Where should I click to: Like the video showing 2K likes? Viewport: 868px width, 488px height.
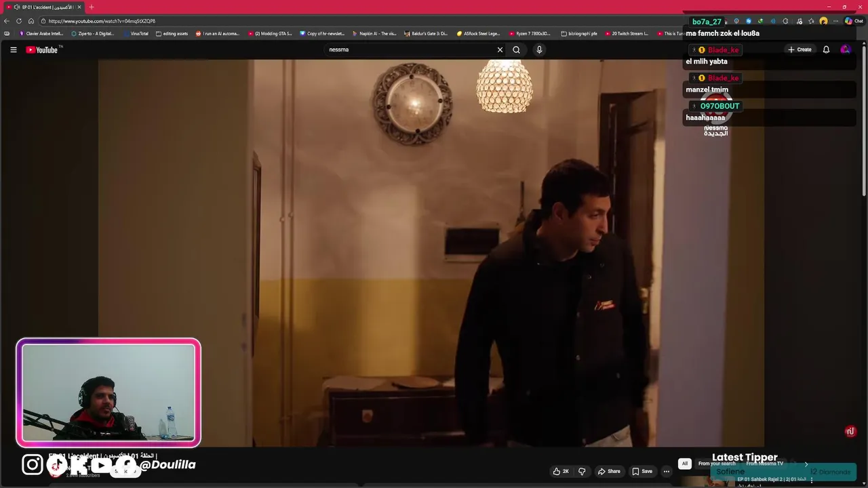(x=561, y=471)
